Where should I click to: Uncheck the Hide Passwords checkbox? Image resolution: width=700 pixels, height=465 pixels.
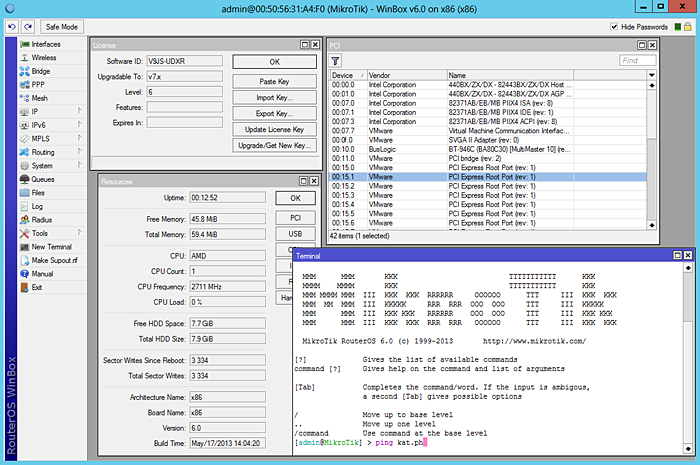point(613,27)
